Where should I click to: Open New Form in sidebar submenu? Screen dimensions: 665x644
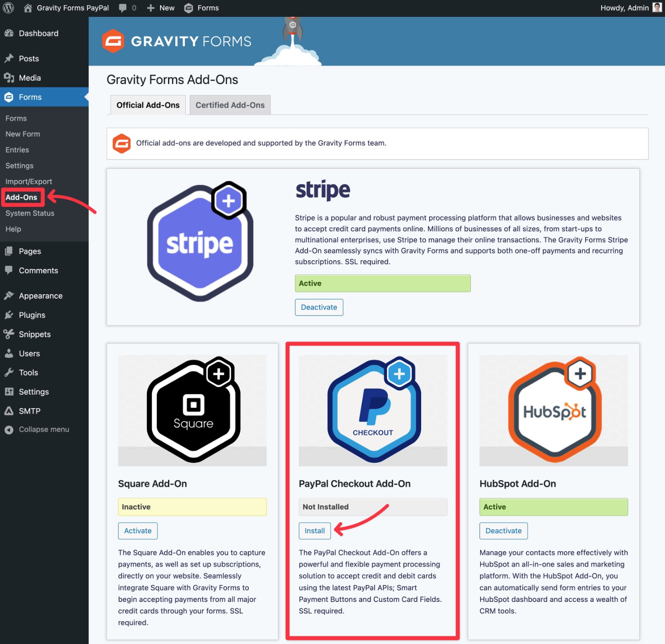pyautogui.click(x=23, y=134)
